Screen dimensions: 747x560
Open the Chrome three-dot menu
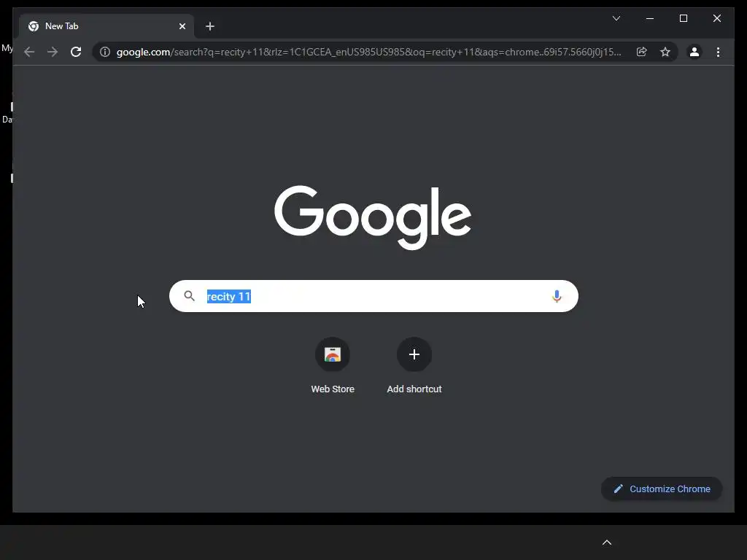(x=718, y=52)
